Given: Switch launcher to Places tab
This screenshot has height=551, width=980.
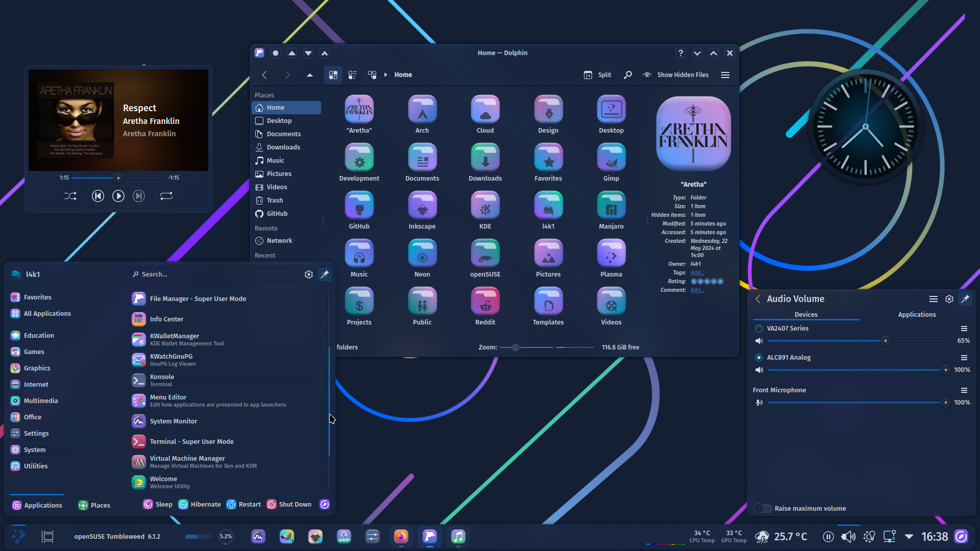Looking at the screenshot, I should (94, 505).
